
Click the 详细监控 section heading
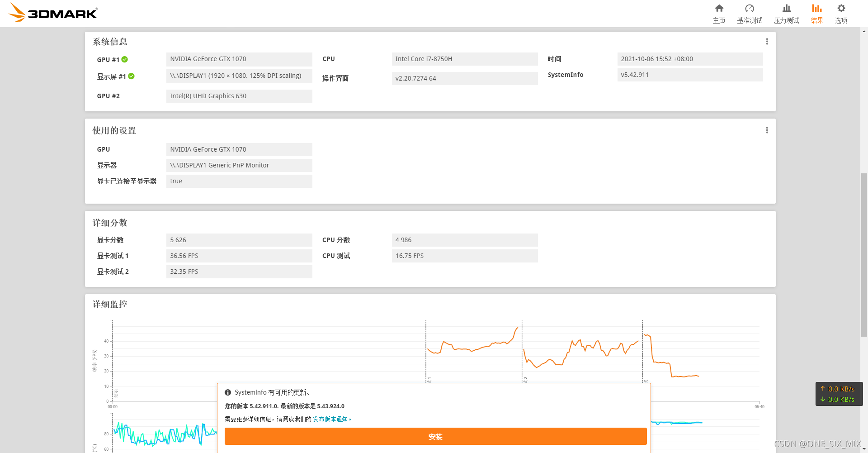click(110, 304)
